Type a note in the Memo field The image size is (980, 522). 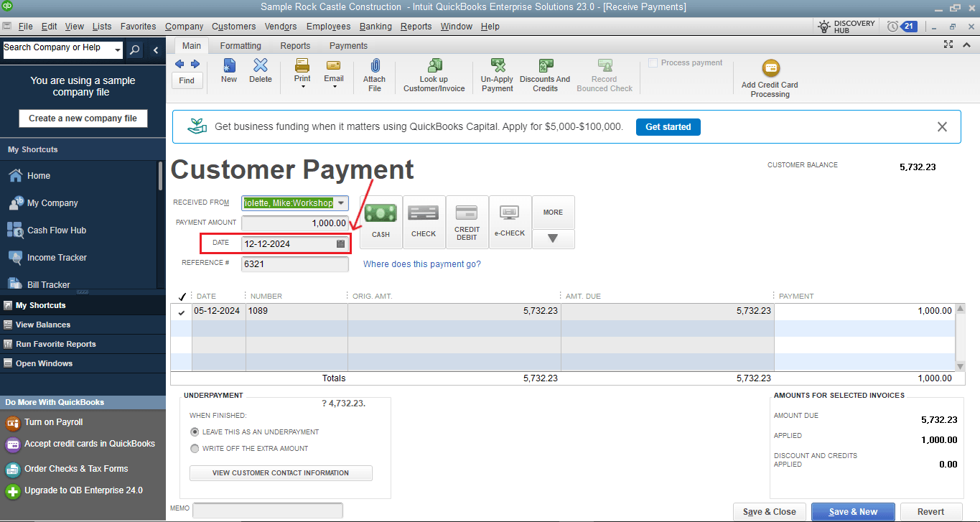click(267, 510)
